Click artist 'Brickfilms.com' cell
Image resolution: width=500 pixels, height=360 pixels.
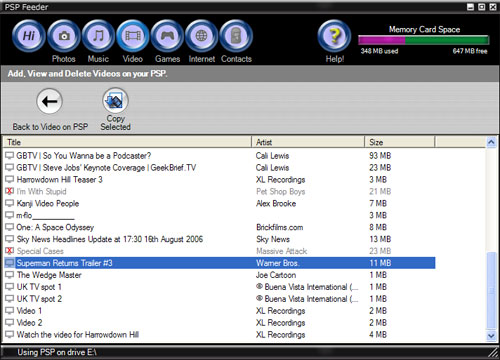pos(280,227)
